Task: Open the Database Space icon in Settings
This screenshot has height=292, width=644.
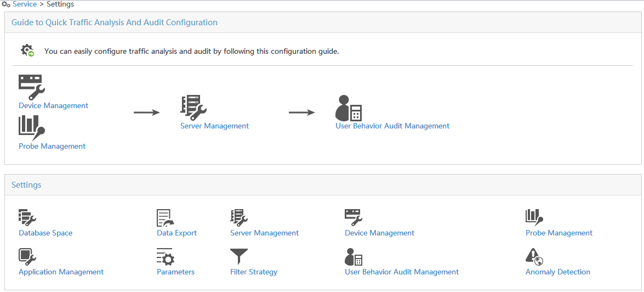Action: [x=27, y=218]
